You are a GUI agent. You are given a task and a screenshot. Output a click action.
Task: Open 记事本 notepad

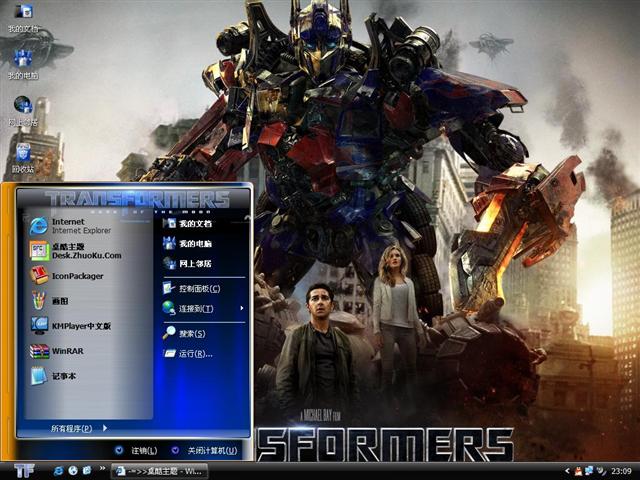(x=53, y=376)
